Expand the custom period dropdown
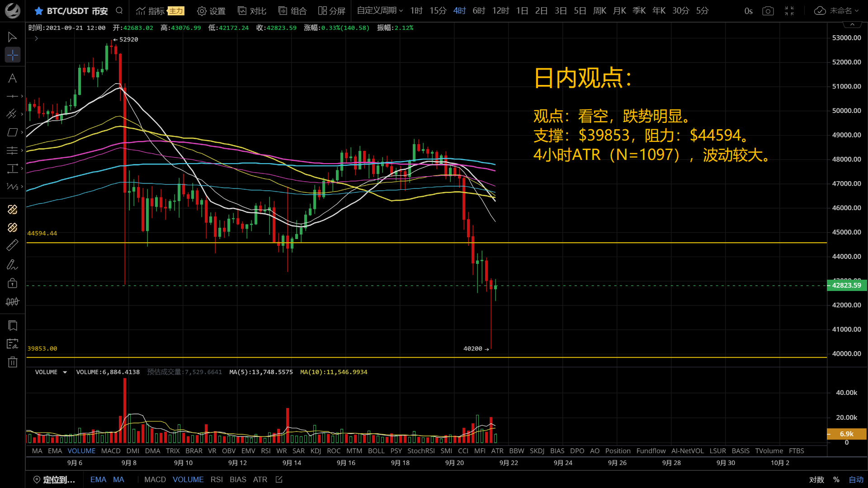 (x=380, y=10)
